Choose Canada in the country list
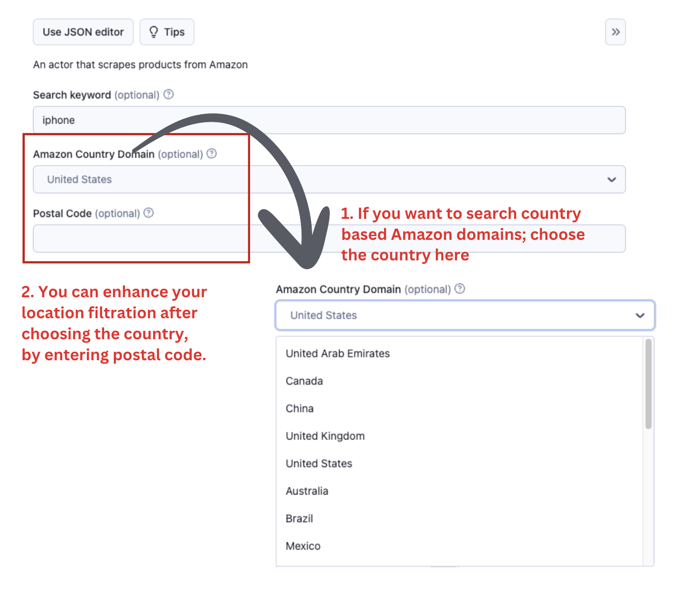 pos(304,381)
